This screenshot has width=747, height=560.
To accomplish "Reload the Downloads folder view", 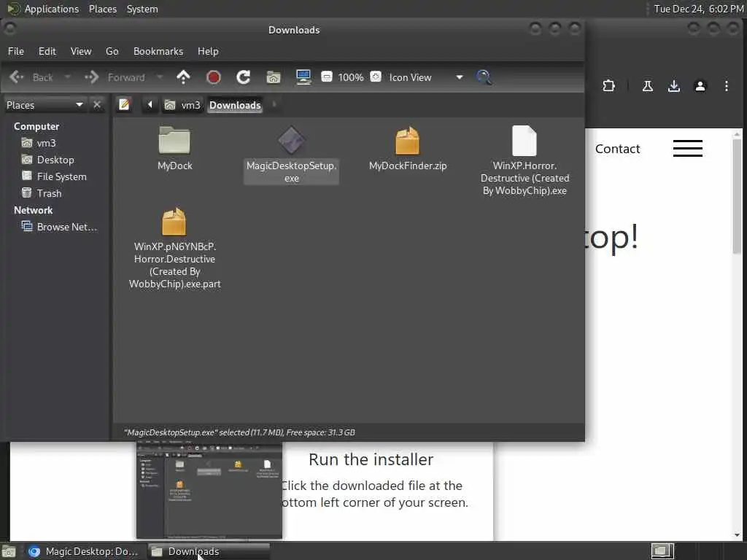I will [244, 77].
